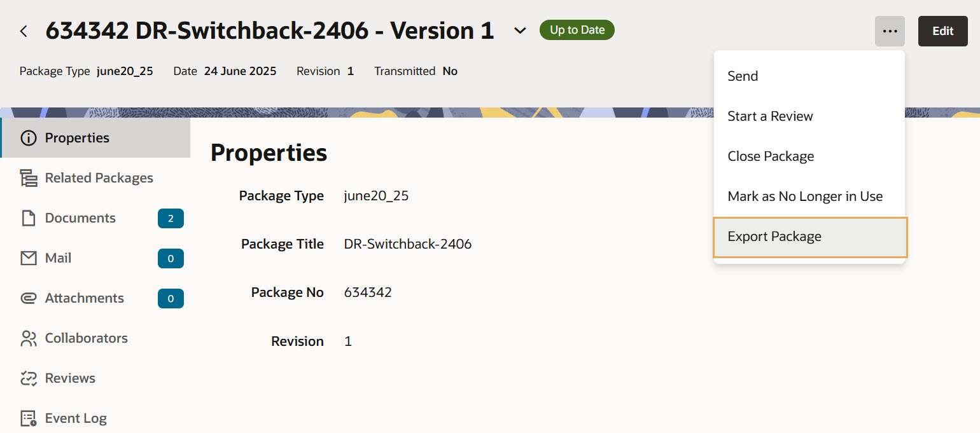980x433 pixels.
Task: Choose Mark as No Longer in Use
Action: click(805, 196)
